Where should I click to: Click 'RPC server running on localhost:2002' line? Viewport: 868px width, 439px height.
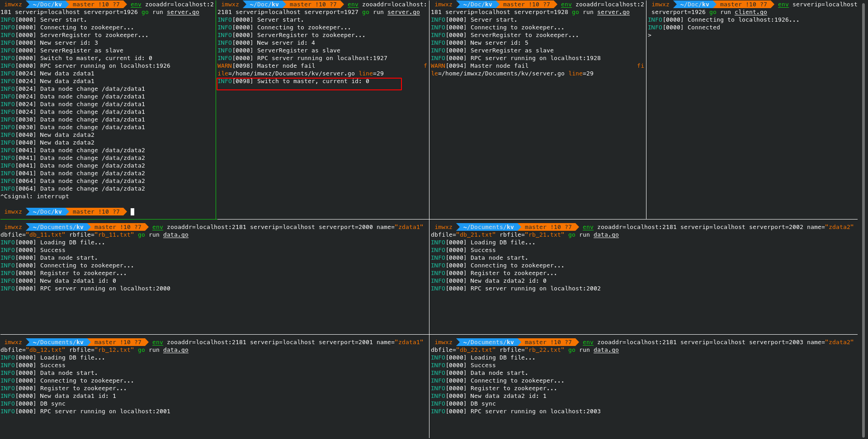516,289
